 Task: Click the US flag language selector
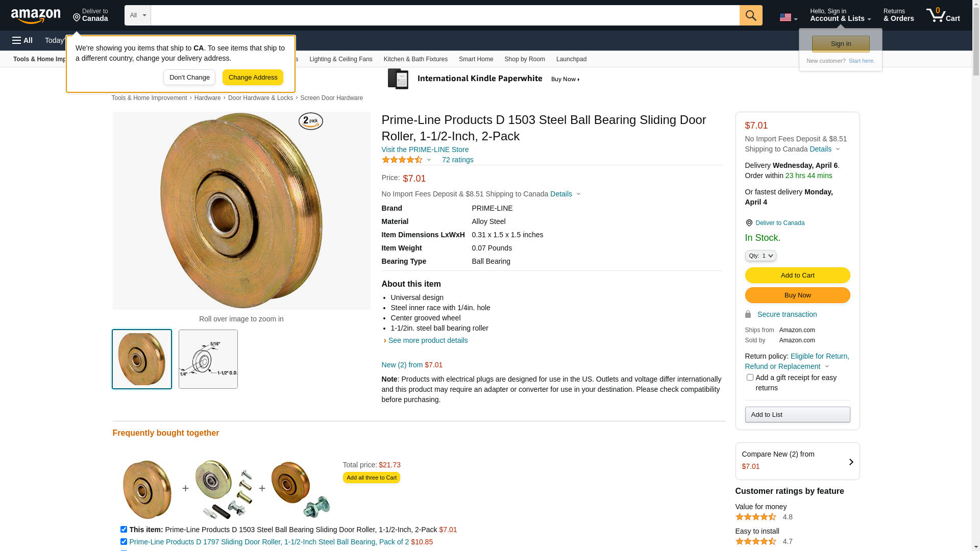point(788,17)
